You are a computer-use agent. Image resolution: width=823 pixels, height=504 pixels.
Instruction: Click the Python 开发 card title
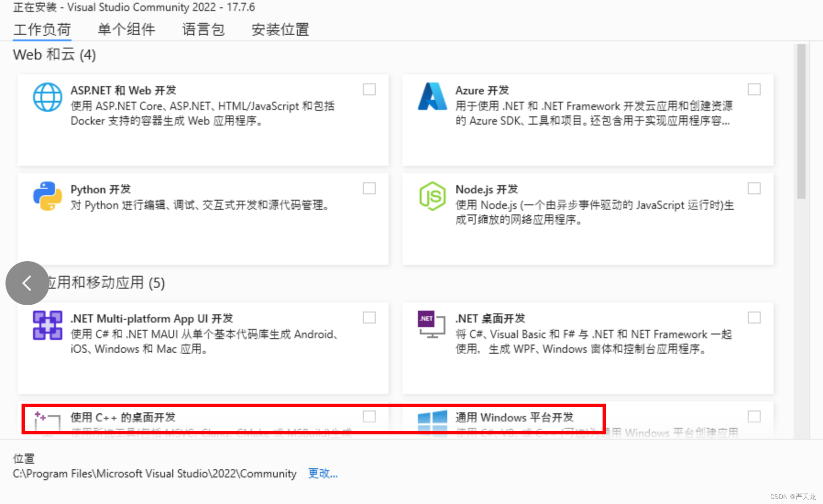(x=101, y=189)
